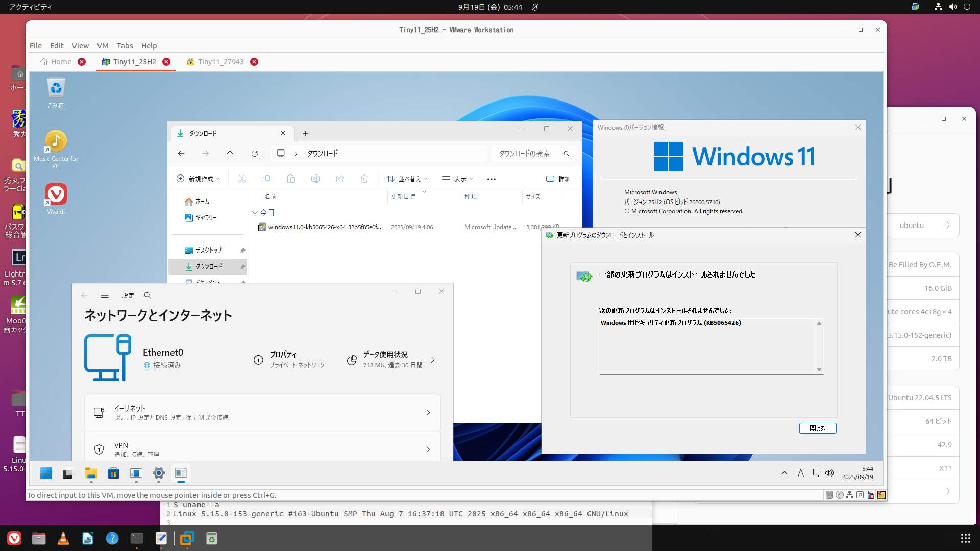Click the 閉じる button in update dialog
The height and width of the screenshot is (551, 980).
click(x=817, y=429)
